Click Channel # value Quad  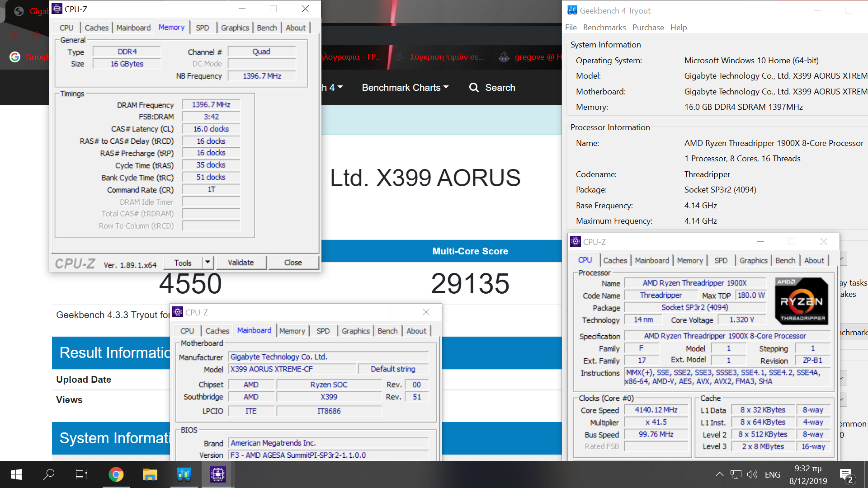262,52
